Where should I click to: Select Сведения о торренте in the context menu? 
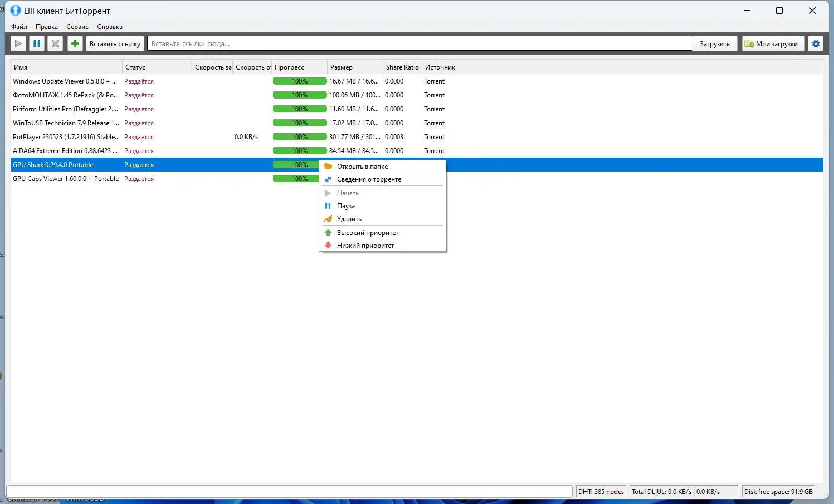click(383, 179)
